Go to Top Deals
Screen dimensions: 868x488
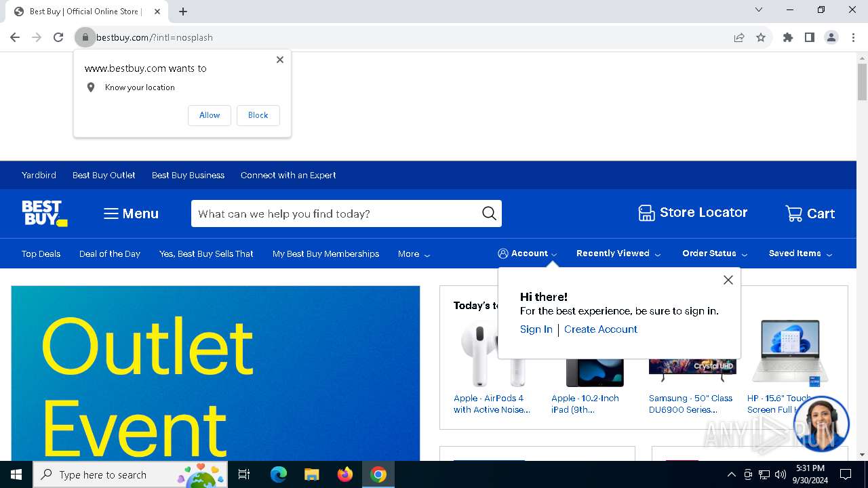click(41, 253)
